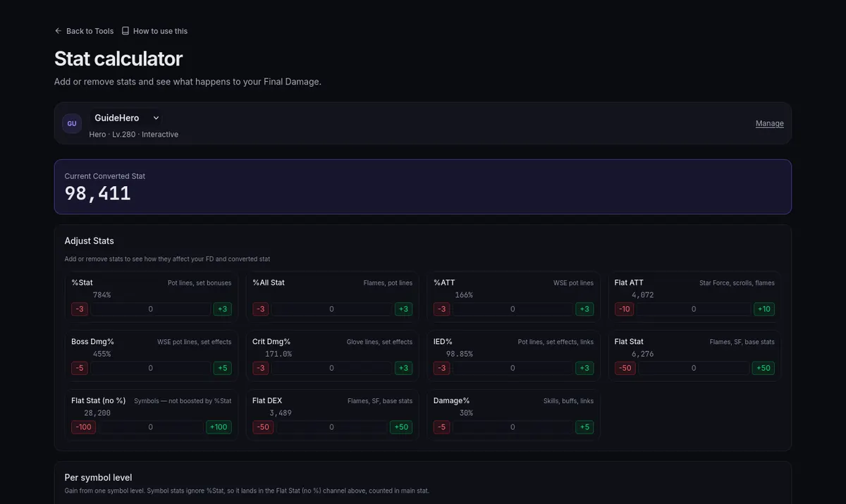
Task: Lower Crit Dmg% with the -3 button
Action: click(x=262, y=368)
